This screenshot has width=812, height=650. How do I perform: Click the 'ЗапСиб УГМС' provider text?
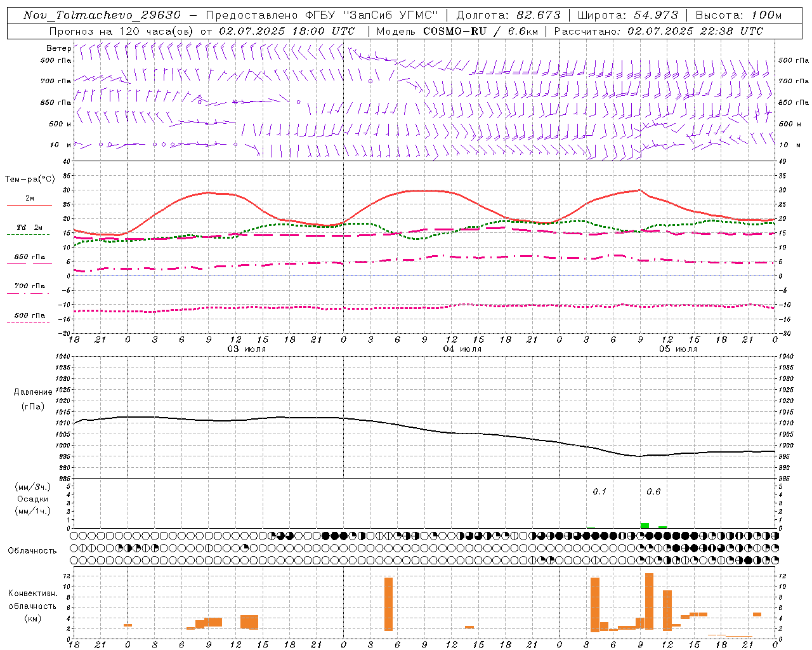(391, 15)
